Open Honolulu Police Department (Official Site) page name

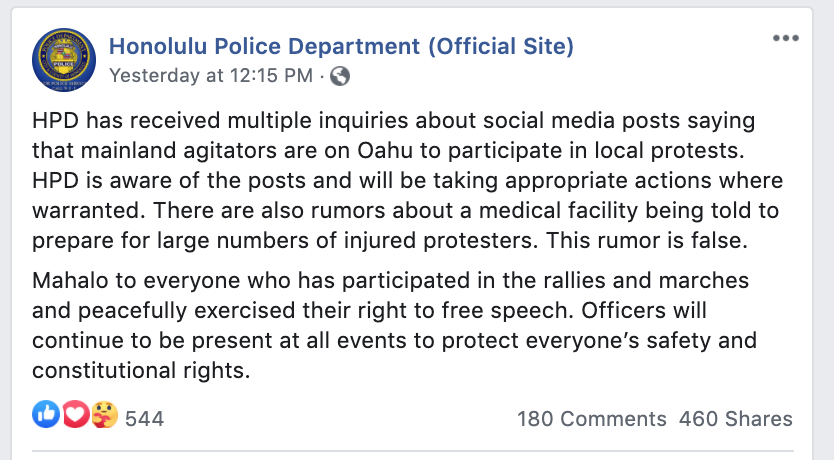click(x=341, y=46)
